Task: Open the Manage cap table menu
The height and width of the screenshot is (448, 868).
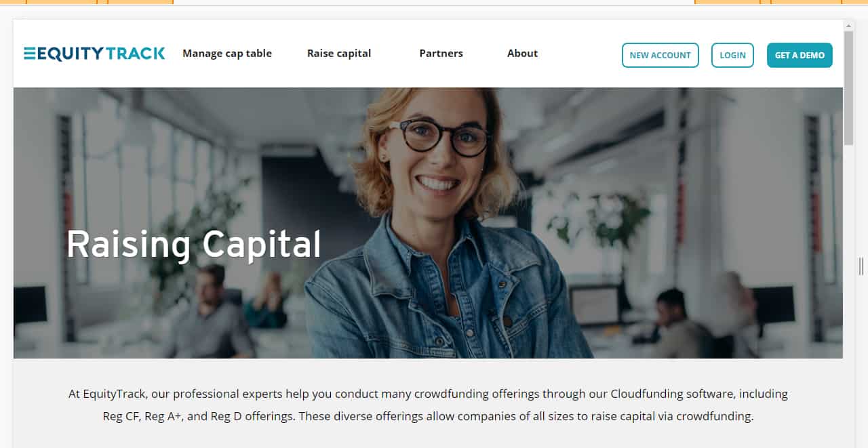Action: pos(227,54)
